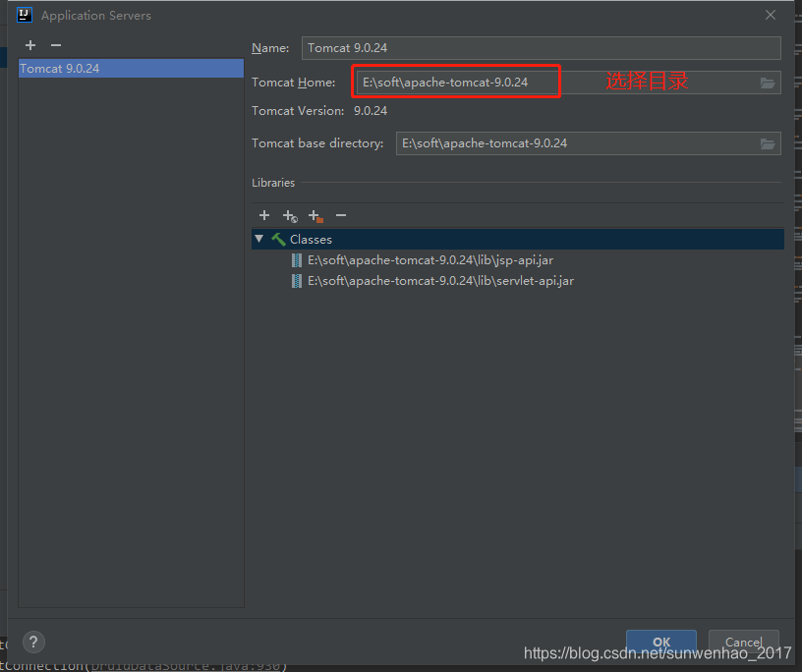Add library directory via plus-folder icon

pyautogui.click(x=315, y=216)
